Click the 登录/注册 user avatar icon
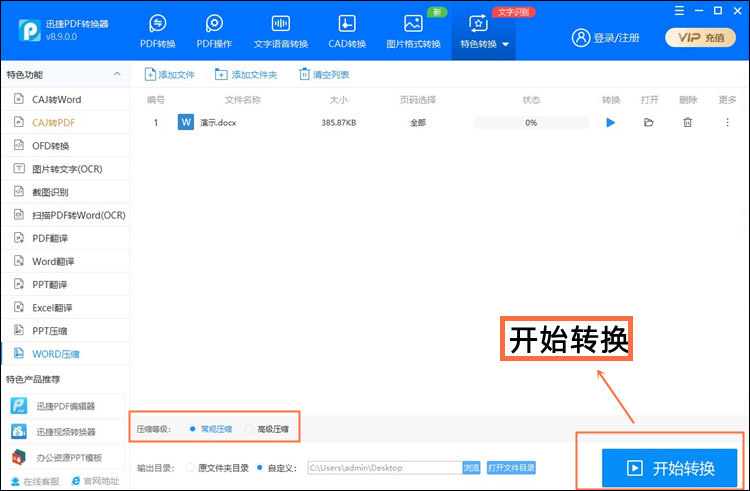750x491 pixels. [x=581, y=37]
